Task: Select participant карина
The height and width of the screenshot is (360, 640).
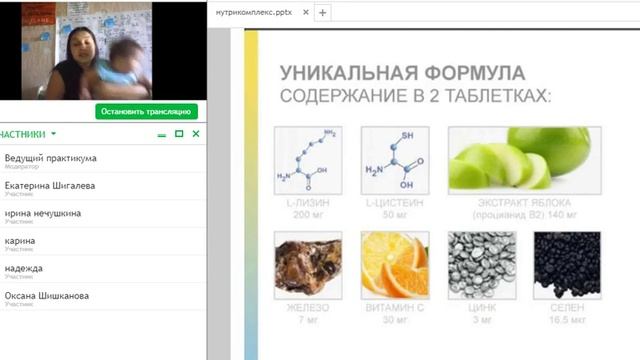Action: pos(103,243)
